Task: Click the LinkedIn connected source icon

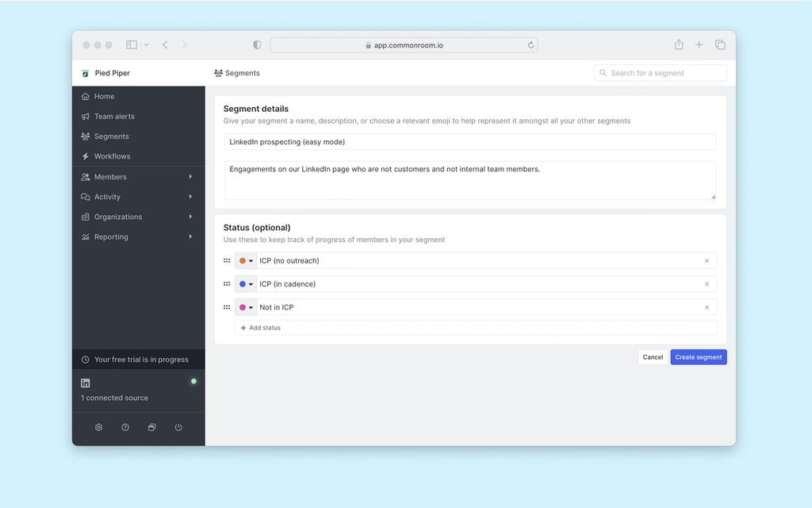Action: pos(85,383)
